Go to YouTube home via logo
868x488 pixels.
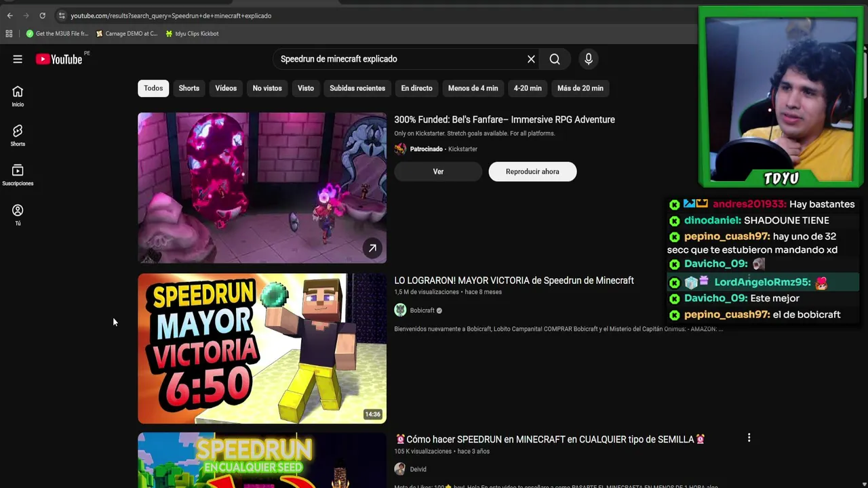pyautogui.click(x=59, y=59)
